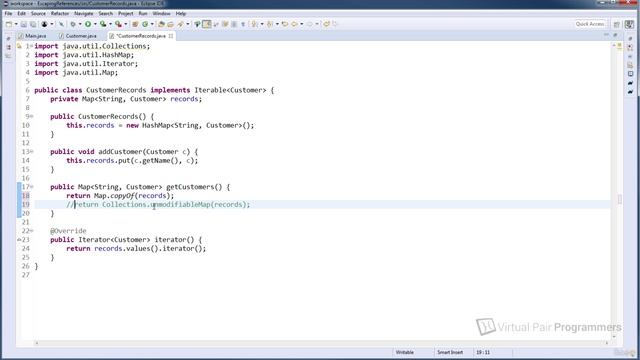Collapse the getCustomers fold at line 17
This screenshot has width=640, height=360.
tap(31, 187)
